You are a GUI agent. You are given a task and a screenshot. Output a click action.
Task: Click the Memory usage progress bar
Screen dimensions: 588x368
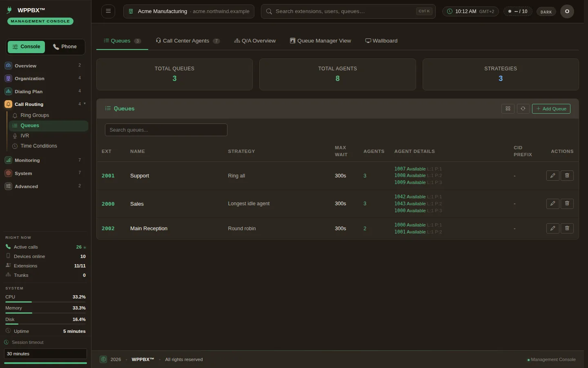click(x=45, y=313)
